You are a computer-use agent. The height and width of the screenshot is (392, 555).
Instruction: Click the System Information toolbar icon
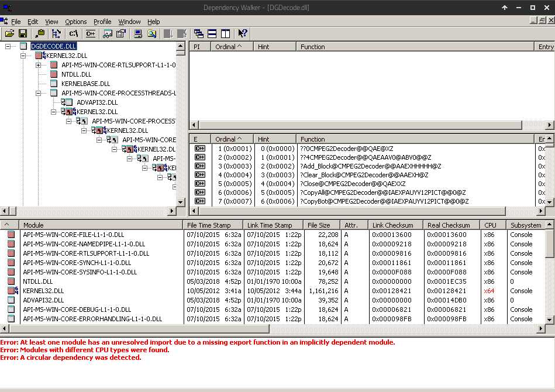point(137,34)
